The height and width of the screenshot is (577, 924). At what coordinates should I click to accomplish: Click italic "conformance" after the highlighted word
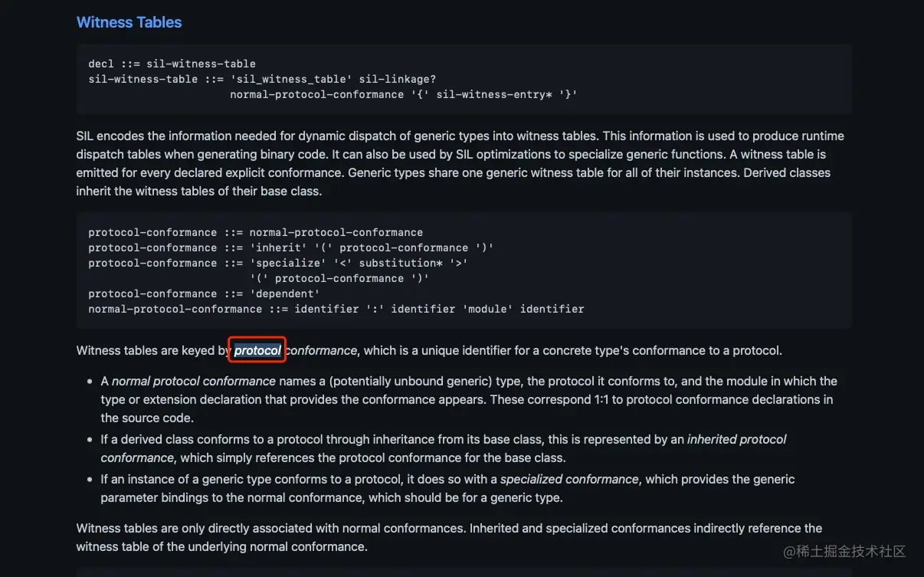pos(321,351)
